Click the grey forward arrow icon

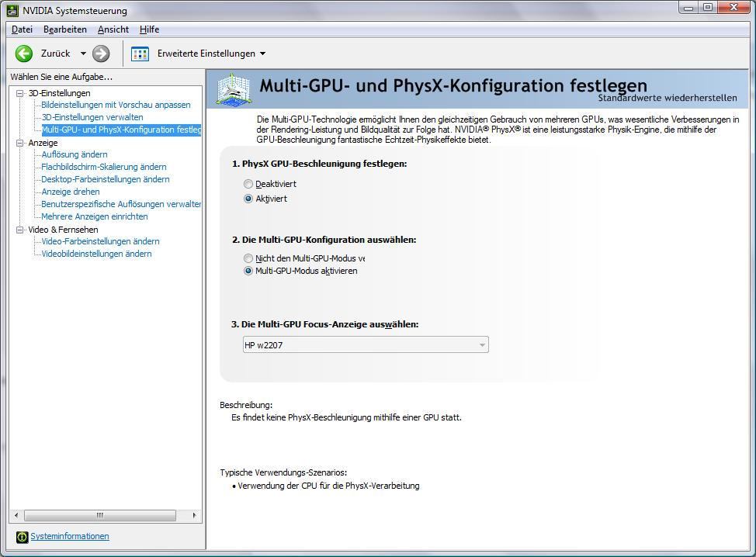(x=101, y=54)
